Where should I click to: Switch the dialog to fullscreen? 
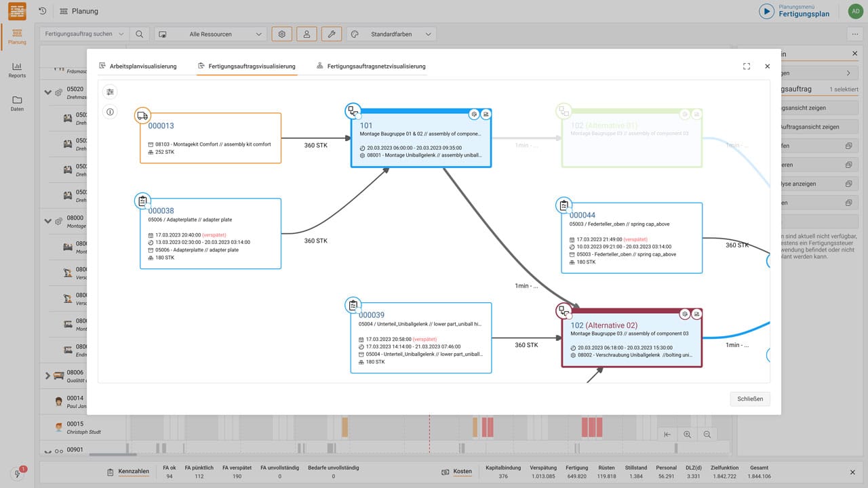[747, 66]
